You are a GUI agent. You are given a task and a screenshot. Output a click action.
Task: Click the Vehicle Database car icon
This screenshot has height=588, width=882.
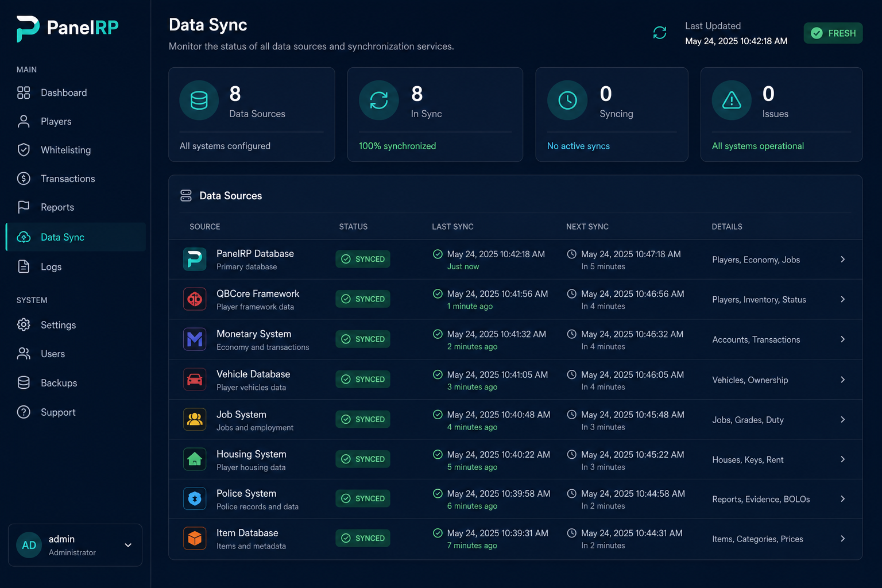pyautogui.click(x=195, y=380)
